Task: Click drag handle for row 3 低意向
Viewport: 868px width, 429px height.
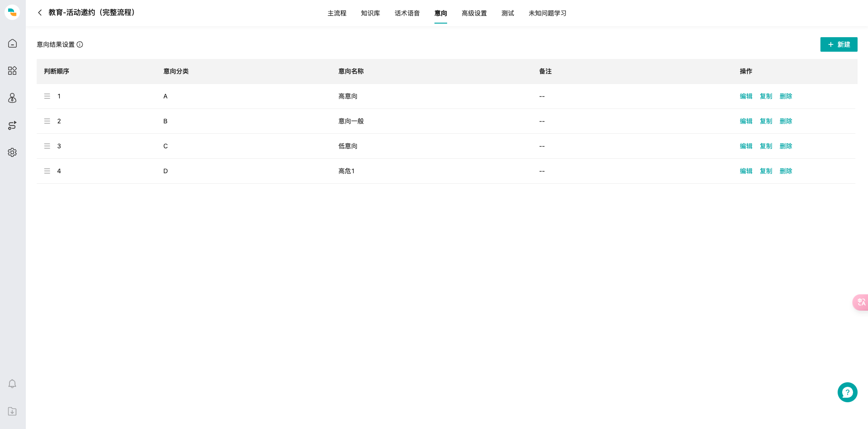Action: point(47,146)
